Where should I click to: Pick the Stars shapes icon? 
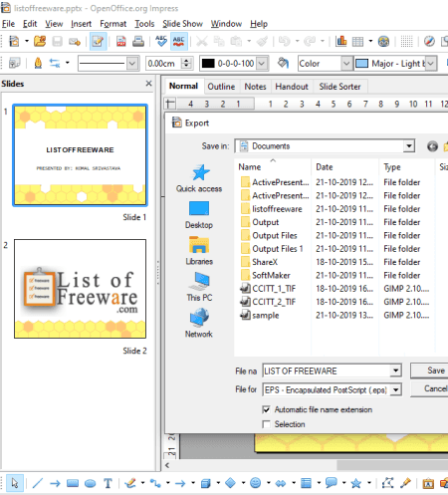coord(356,483)
